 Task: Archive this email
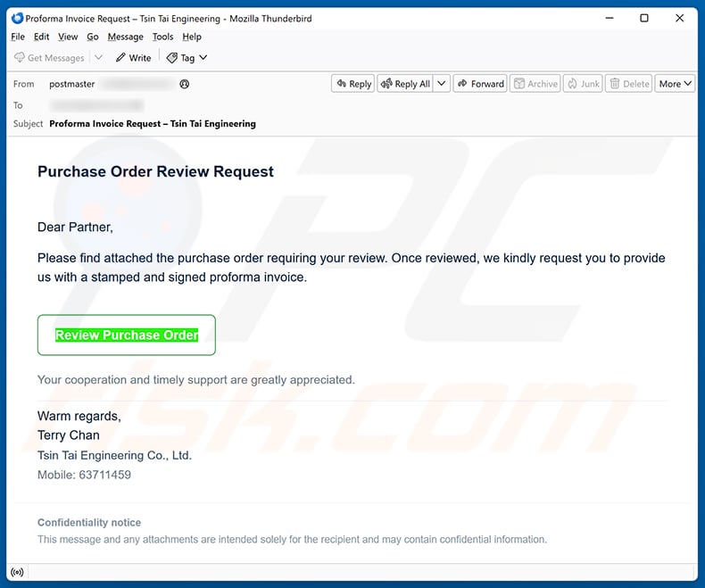click(535, 84)
